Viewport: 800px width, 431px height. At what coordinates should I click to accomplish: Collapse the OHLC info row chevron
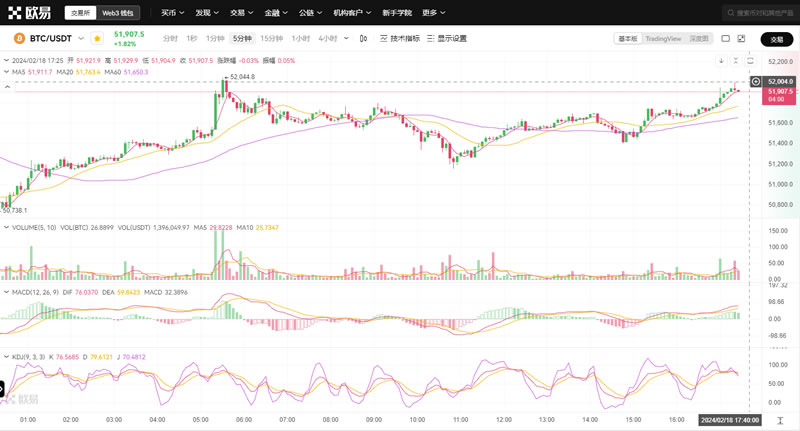[6, 60]
